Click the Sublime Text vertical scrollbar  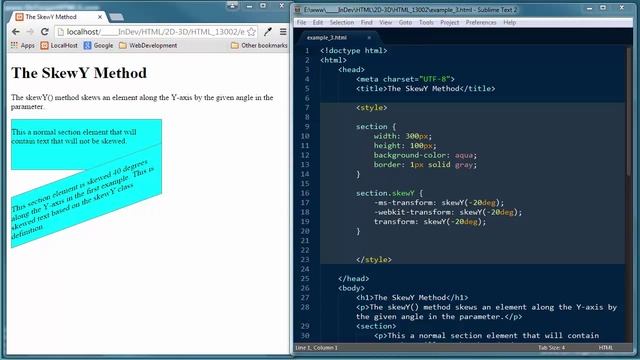click(629, 112)
